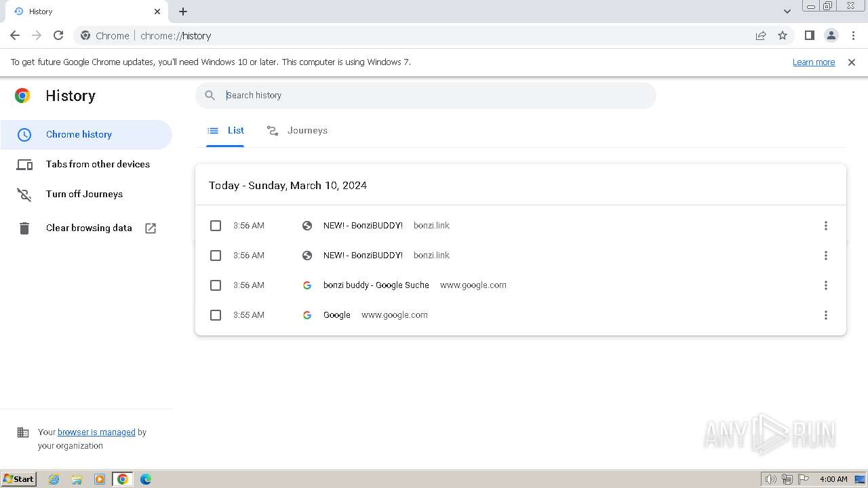The image size is (868, 488).
Task: Click globe favicon of first BonziBUDDY entry
Action: [x=307, y=226]
